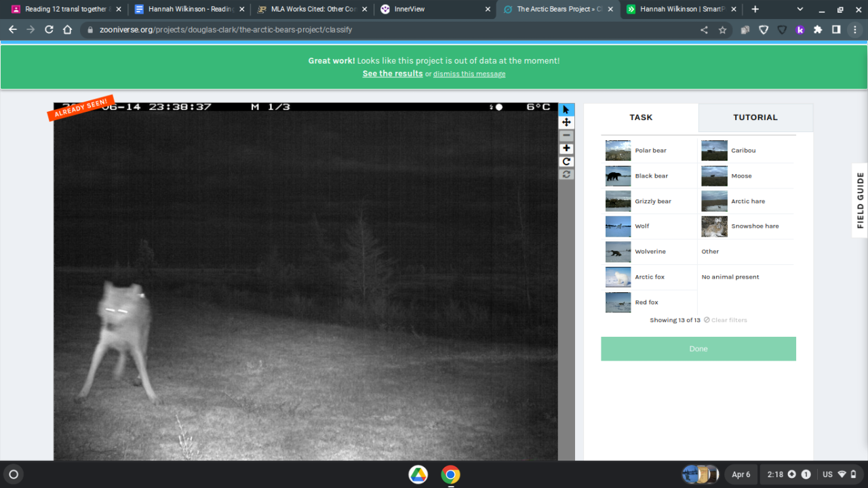The image size is (868, 488).
Task: Share this page from the address bar
Action: 704,30
